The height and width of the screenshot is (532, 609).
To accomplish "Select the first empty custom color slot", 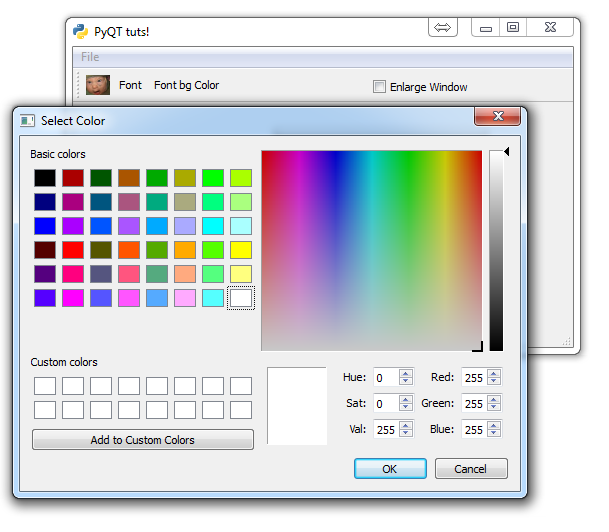I will pyautogui.click(x=45, y=386).
